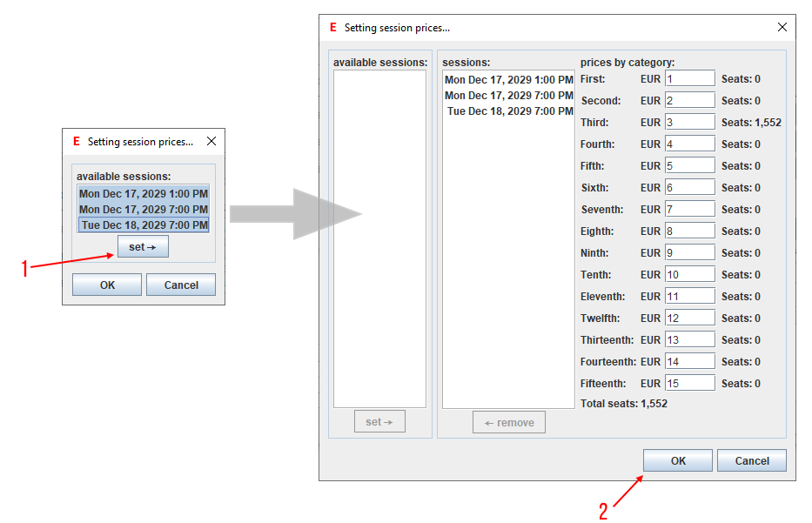
Task: Click the Ninth category price field
Action: point(690,252)
